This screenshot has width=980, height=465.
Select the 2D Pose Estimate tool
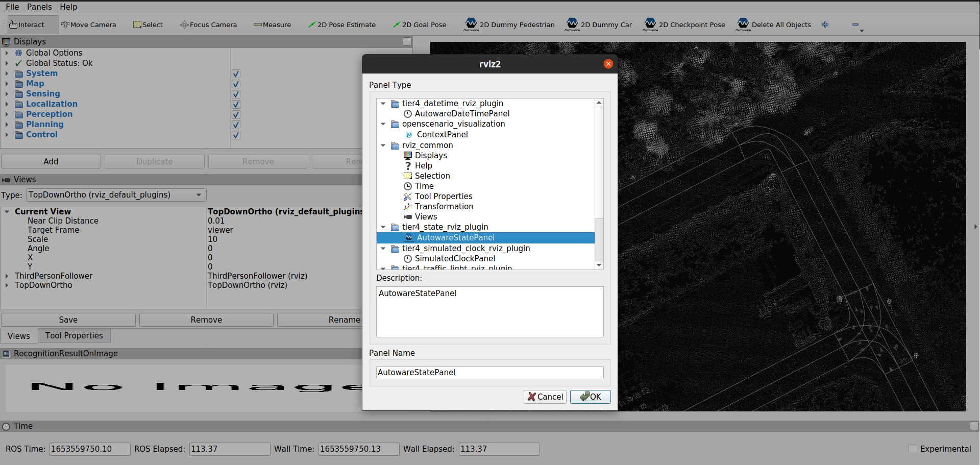click(341, 25)
